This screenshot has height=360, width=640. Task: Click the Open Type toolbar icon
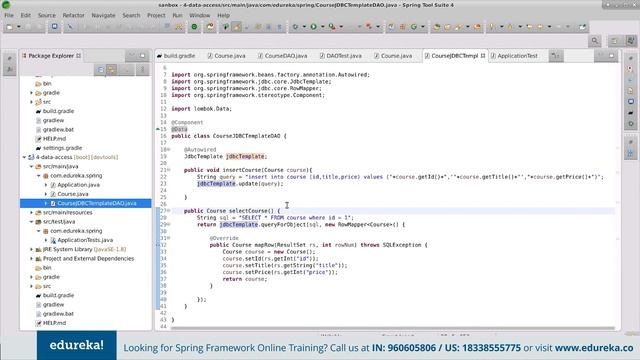[437, 27]
